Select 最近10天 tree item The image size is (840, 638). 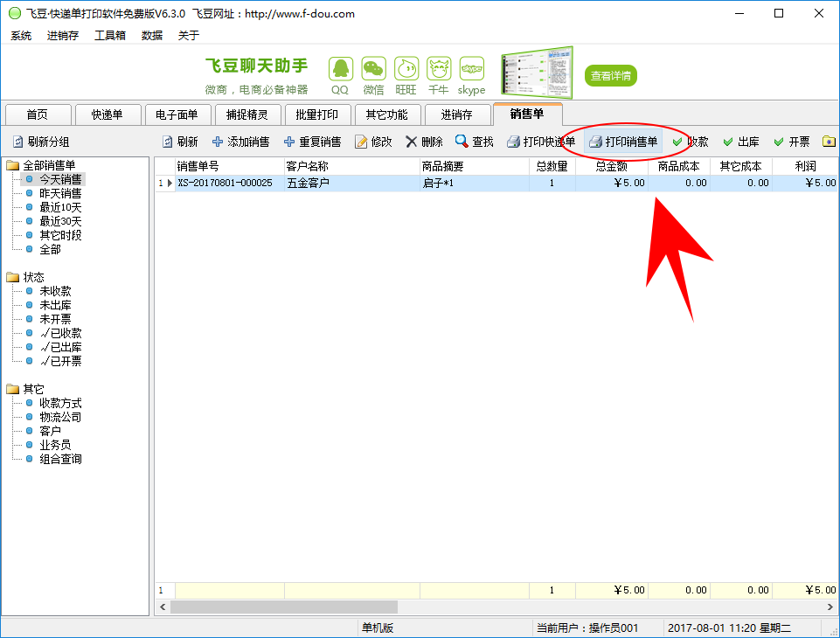60,207
